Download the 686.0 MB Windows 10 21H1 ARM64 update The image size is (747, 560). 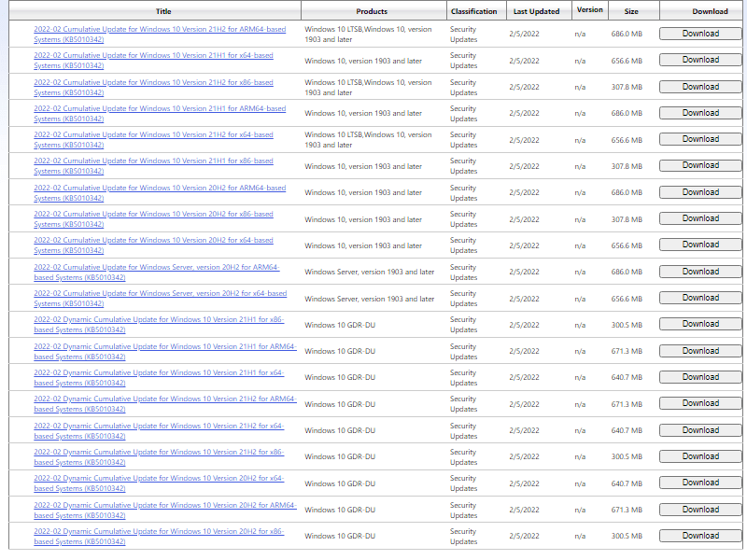700,113
